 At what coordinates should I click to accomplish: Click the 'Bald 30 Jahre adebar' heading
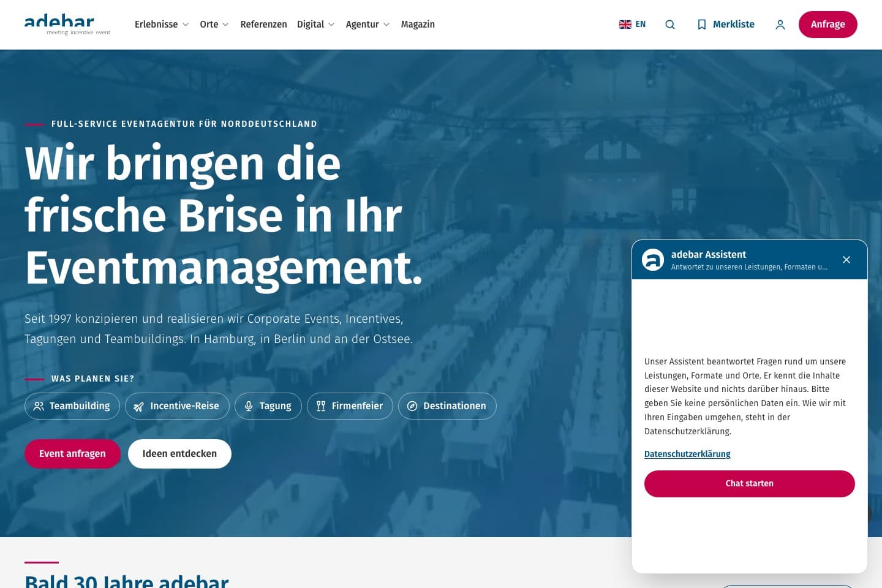coord(127,581)
